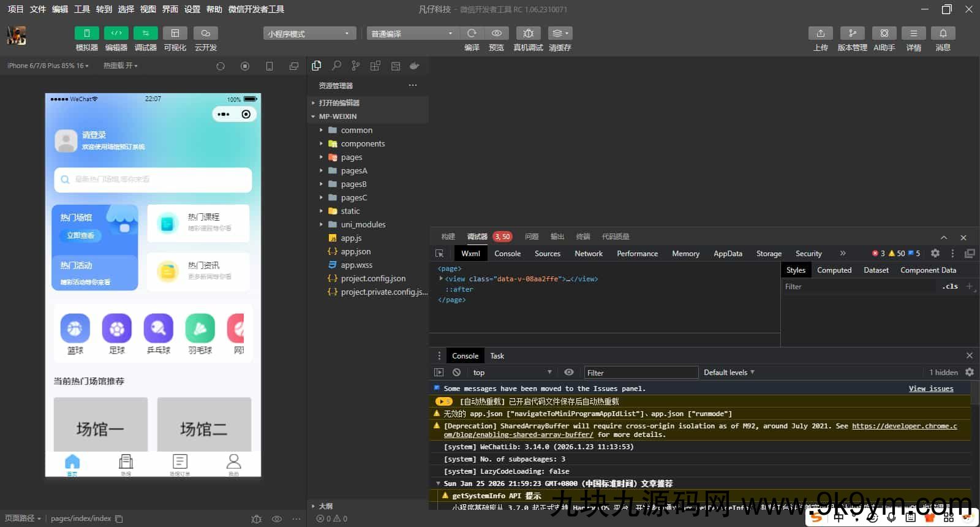Click the console Filter input field
The width and height of the screenshot is (980, 527).
(640, 373)
